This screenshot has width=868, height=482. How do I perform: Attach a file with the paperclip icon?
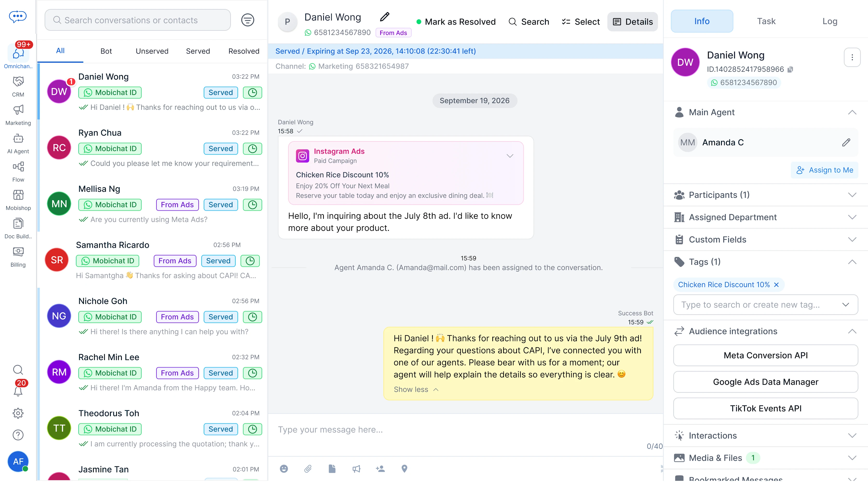[x=308, y=469]
